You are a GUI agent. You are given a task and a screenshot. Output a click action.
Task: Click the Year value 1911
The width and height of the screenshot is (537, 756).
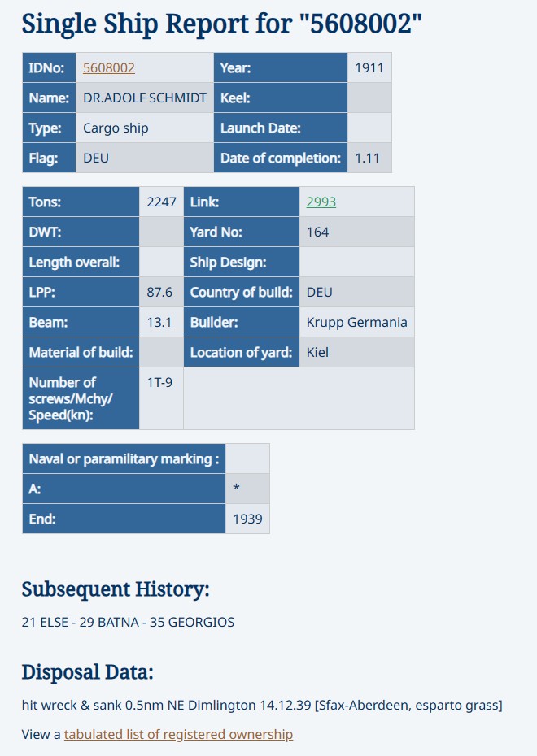369,68
